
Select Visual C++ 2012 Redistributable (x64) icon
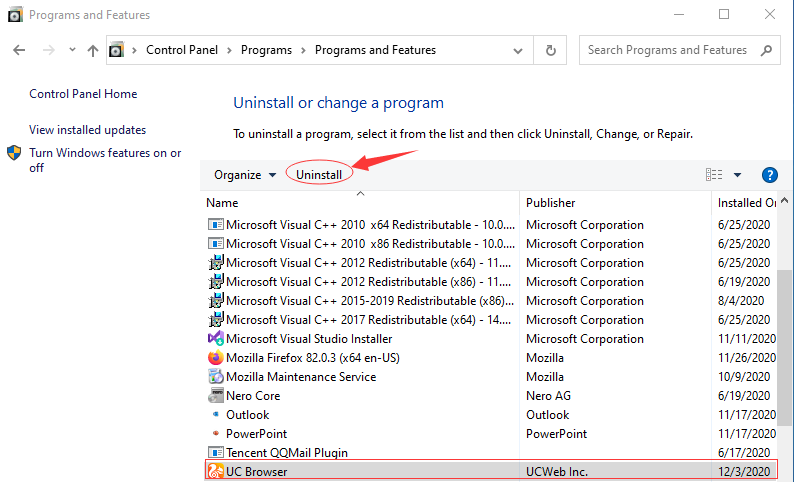216,262
